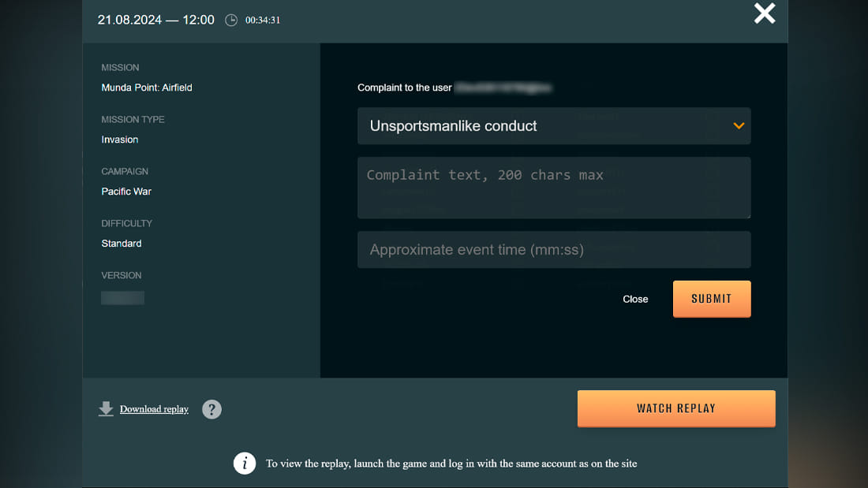The width and height of the screenshot is (868, 488).
Task: Close the dialog with the X icon
Action: click(764, 13)
